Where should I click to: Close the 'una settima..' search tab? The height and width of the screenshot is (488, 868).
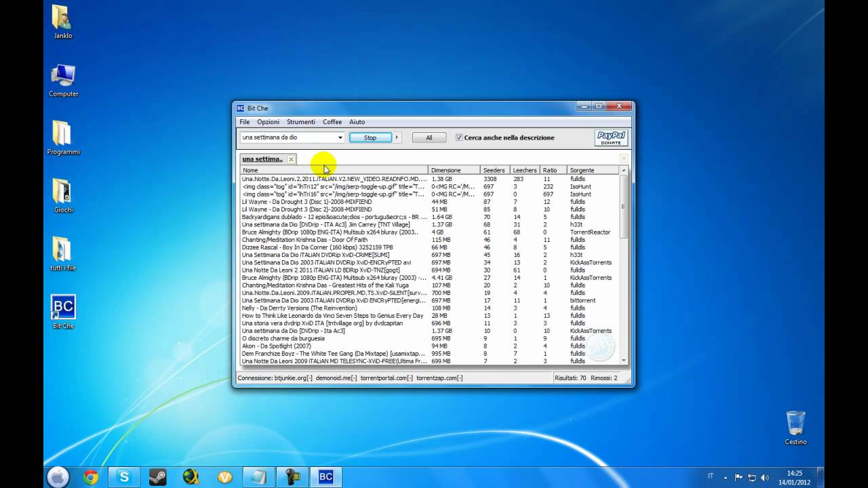point(291,159)
